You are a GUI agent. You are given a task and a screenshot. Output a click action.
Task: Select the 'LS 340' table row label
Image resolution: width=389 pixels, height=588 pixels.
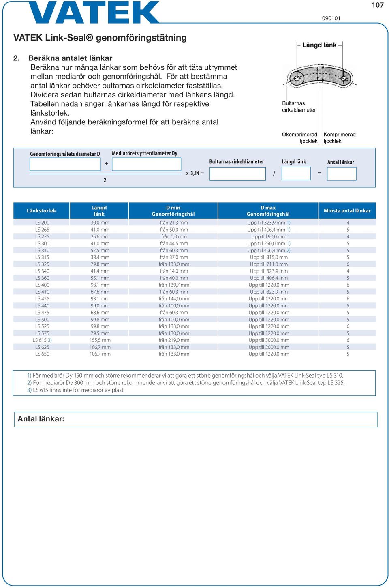pyautogui.click(x=42, y=271)
